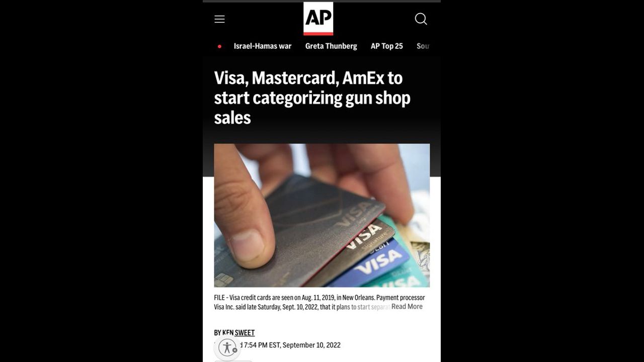The image size is (644, 362).
Task: Click the word BY before author name
Action: click(218, 333)
